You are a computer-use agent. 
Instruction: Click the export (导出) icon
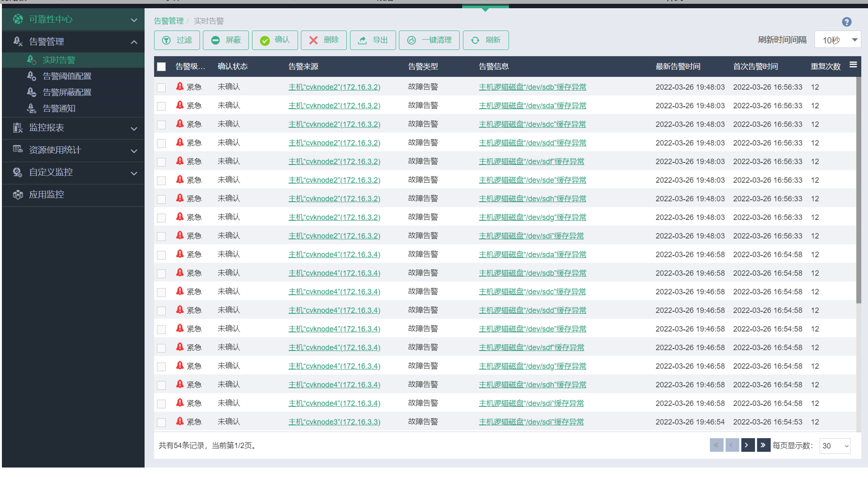coord(362,40)
